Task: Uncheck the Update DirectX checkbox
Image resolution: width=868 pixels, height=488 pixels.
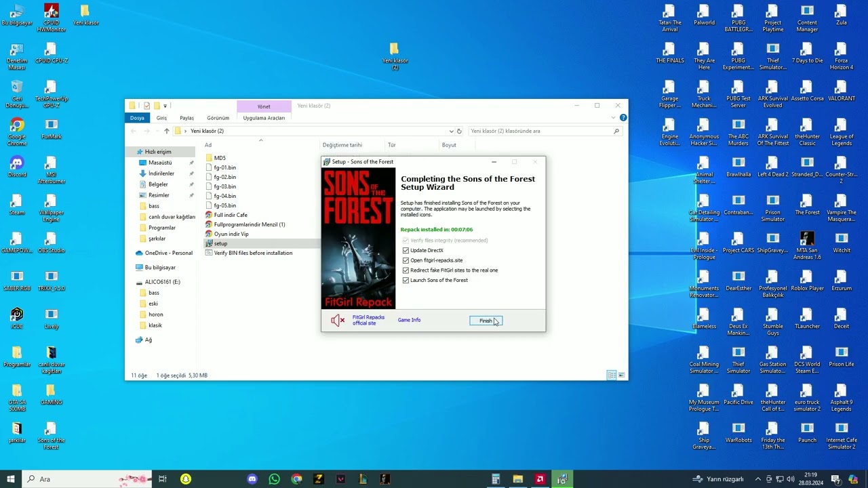Action: pos(406,250)
